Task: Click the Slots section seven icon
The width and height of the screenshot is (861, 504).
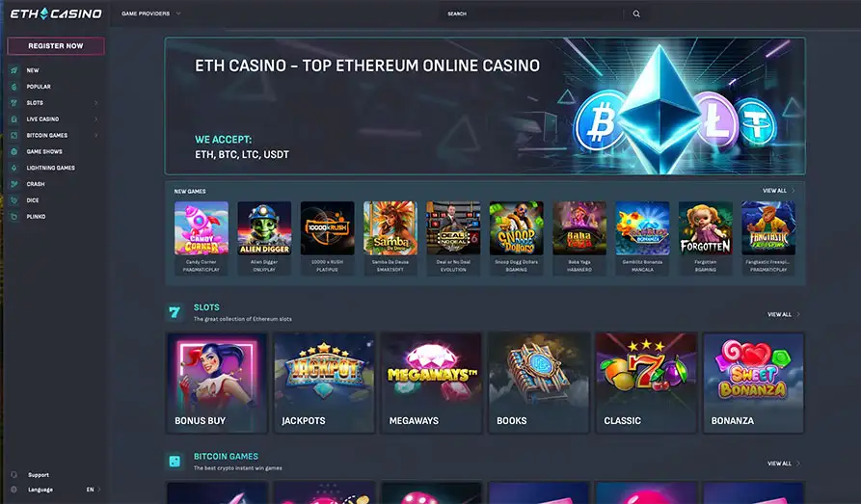Action: tap(175, 312)
